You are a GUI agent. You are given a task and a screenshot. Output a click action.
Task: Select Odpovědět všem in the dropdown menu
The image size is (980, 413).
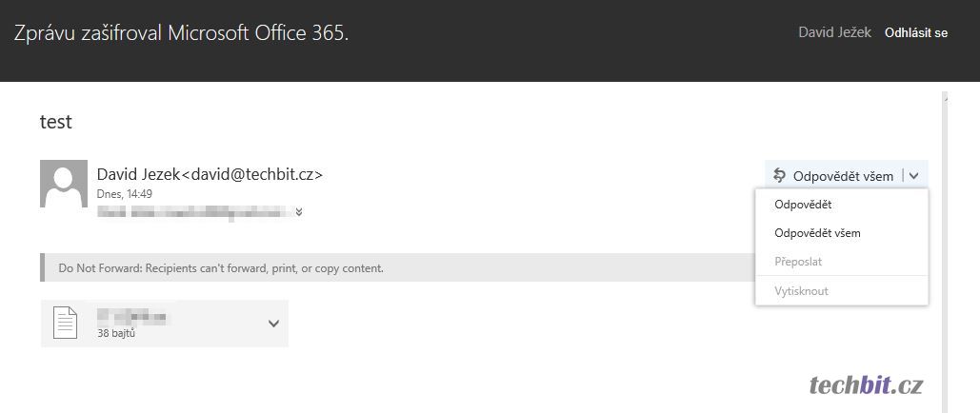[817, 233]
